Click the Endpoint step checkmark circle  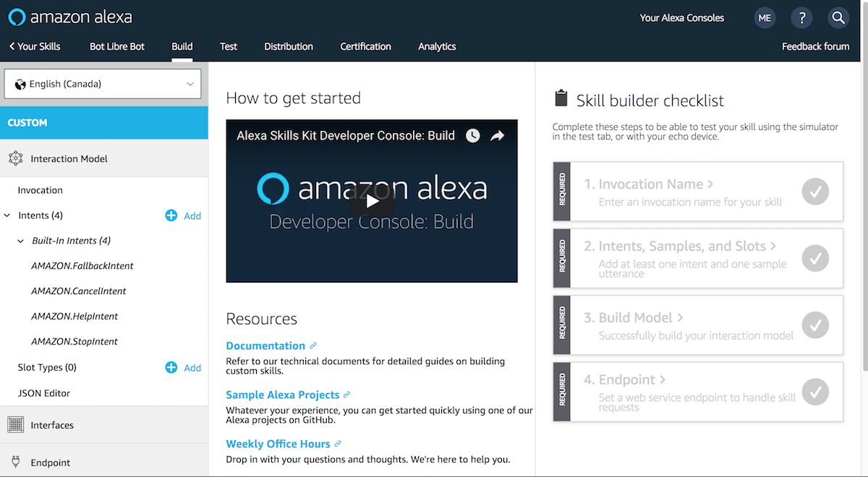[815, 392]
